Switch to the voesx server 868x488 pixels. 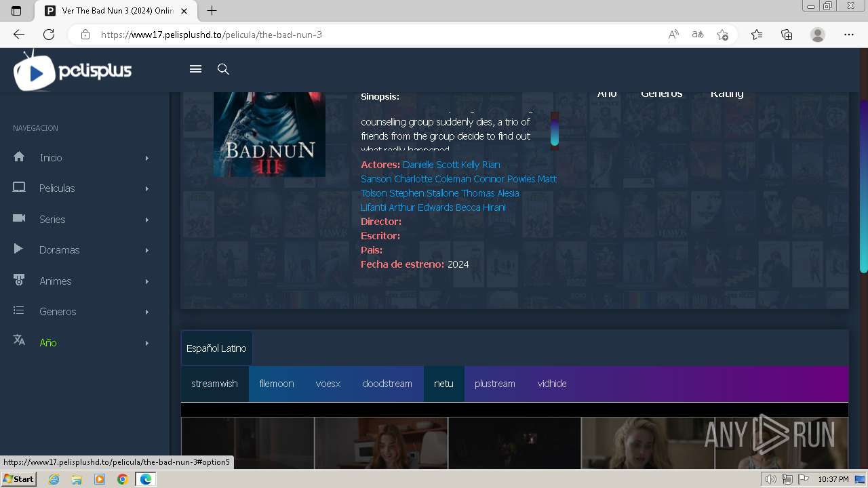pos(328,384)
